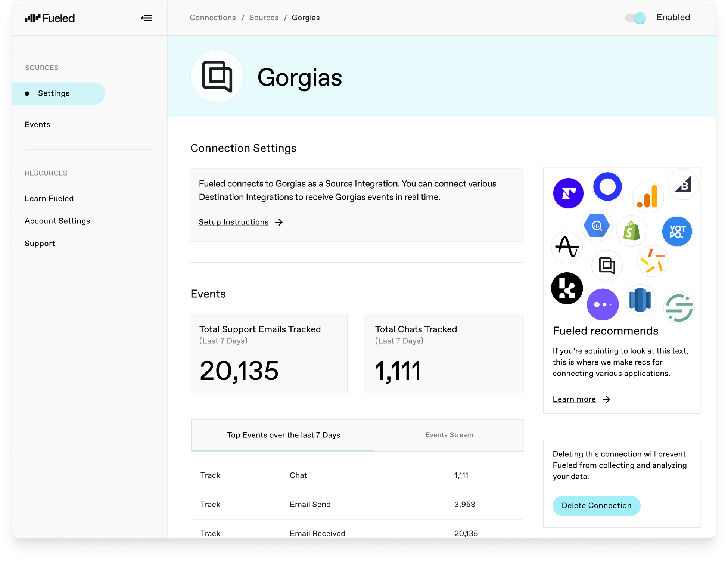Click the green Segment icon
The height and width of the screenshot is (561, 728).
(x=679, y=308)
